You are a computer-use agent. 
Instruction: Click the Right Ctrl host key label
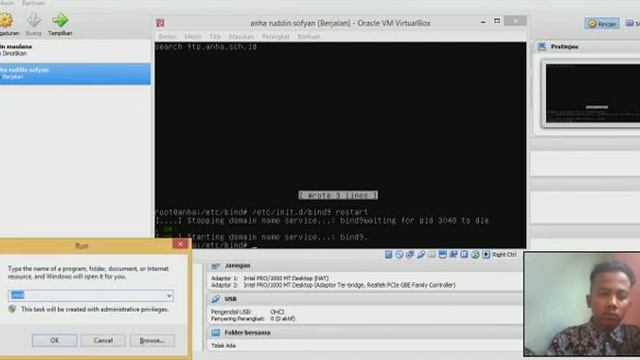click(x=504, y=255)
